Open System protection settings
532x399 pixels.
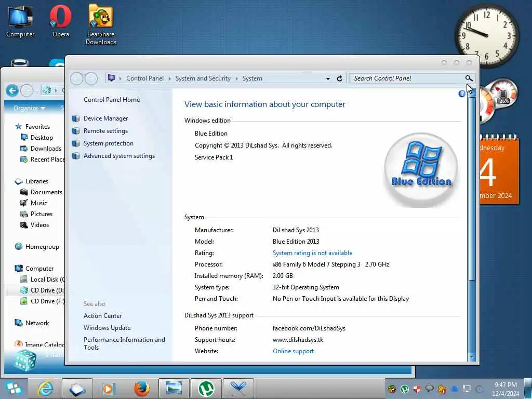(108, 143)
